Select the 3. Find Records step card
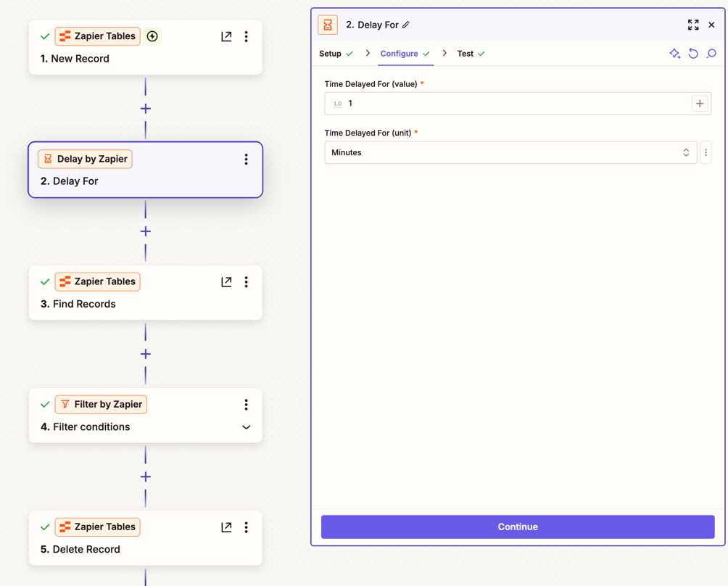The height and width of the screenshot is (586, 728). [145, 293]
